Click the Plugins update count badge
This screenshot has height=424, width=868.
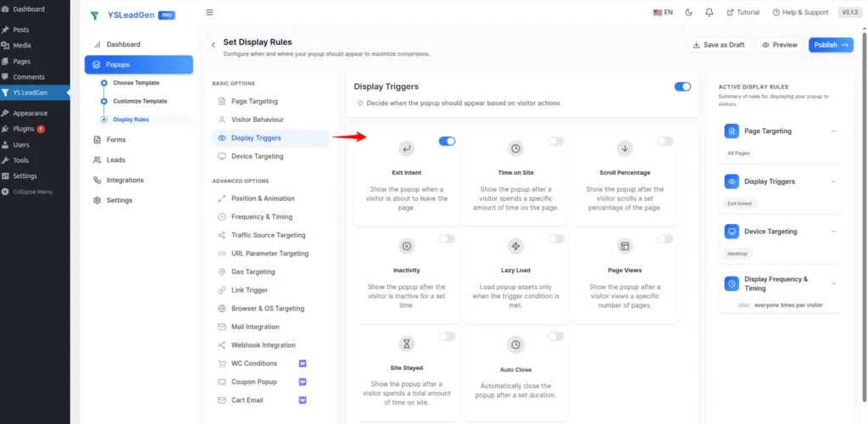41,129
